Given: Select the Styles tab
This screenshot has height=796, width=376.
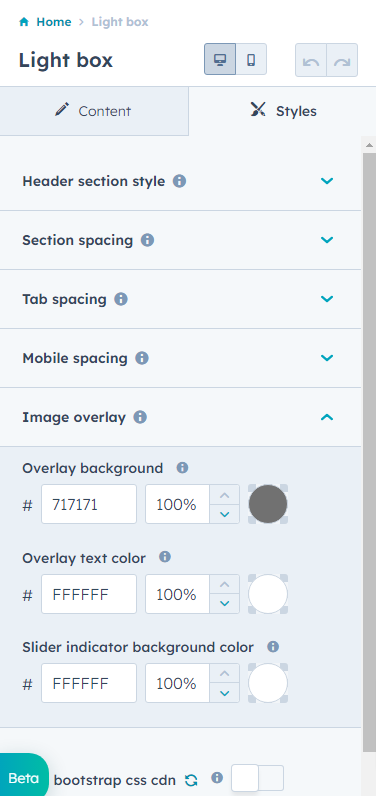Looking at the screenshot, I should click(x=283, y=111).
